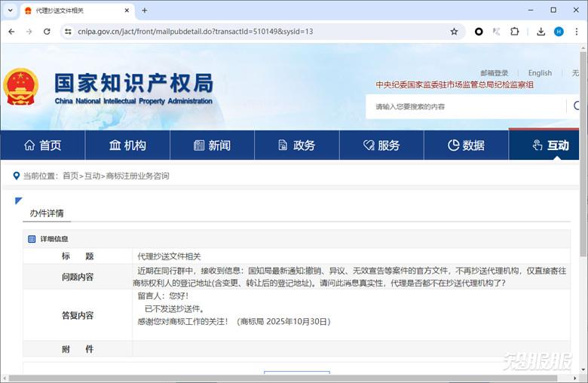Click the reply text 已不发送抄送件。
Viewport: 588px width, 383px height.
175,308
